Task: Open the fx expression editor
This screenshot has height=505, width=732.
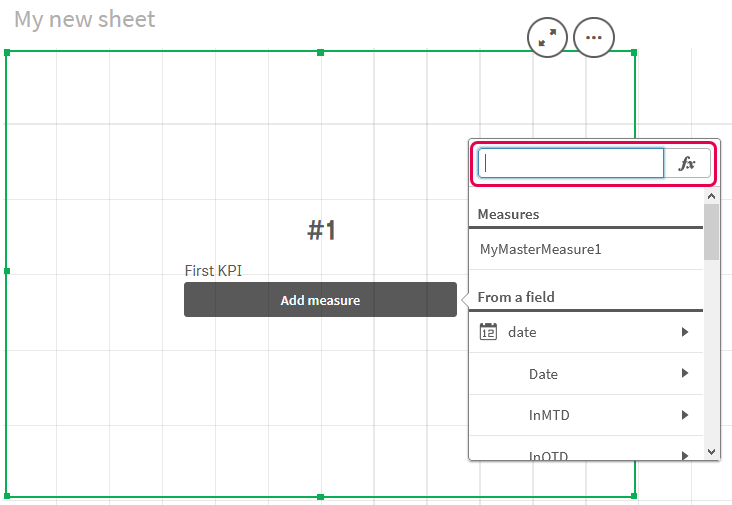Action: point(687,164)
